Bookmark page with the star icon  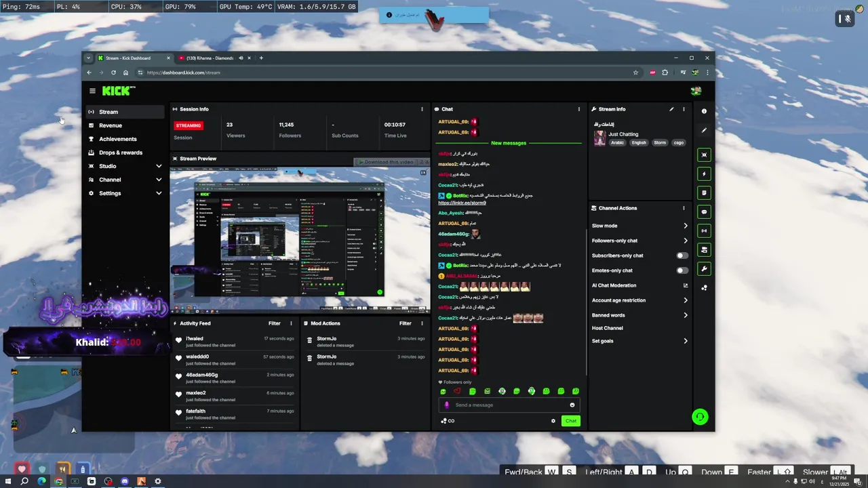click(635, 73)
